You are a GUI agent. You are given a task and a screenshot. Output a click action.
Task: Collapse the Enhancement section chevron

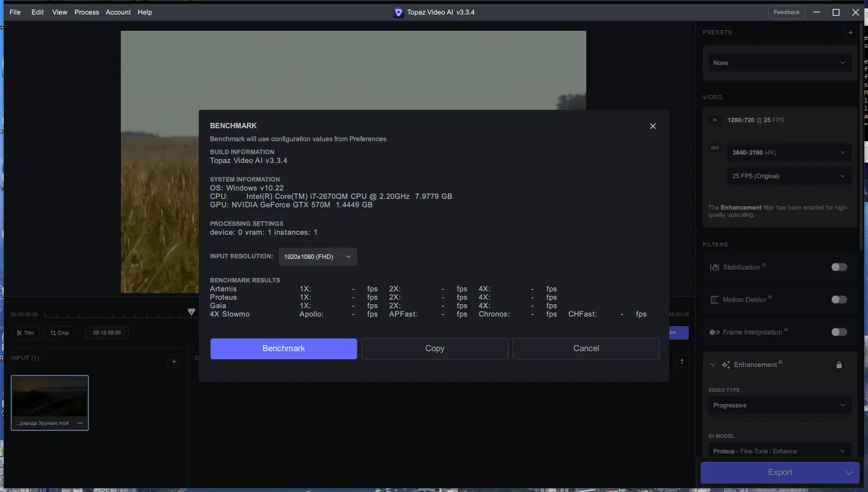713,365
